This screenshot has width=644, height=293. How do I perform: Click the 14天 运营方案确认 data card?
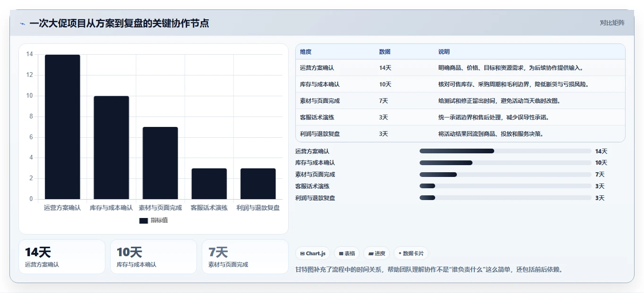[61, 257]
